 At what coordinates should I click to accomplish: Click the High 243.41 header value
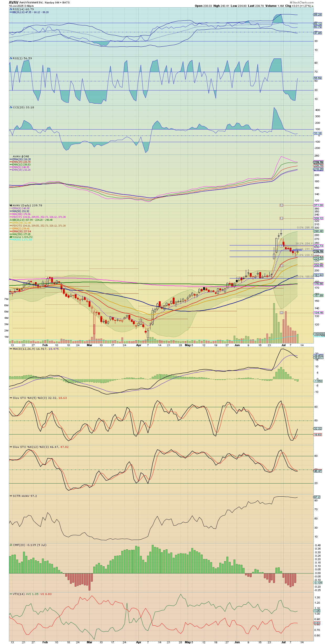pyautogui.click(x=221, y=6)
